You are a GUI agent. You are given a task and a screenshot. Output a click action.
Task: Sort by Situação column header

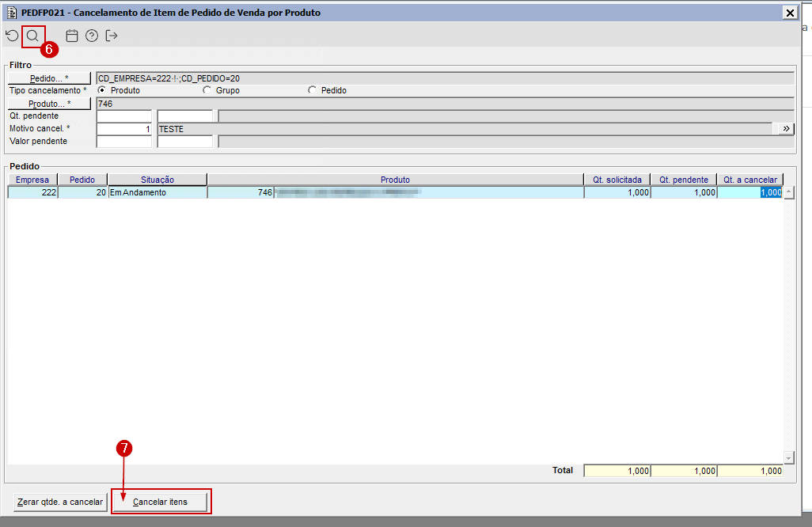(157, 180)
